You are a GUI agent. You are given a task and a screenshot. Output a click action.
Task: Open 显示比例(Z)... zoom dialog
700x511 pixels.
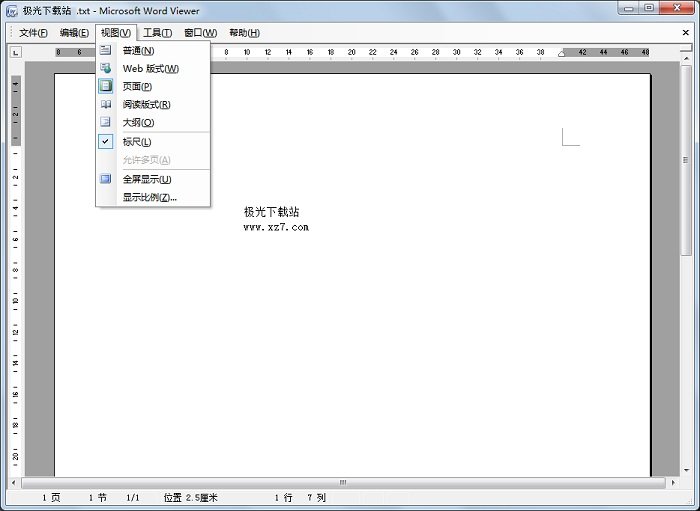153,197
